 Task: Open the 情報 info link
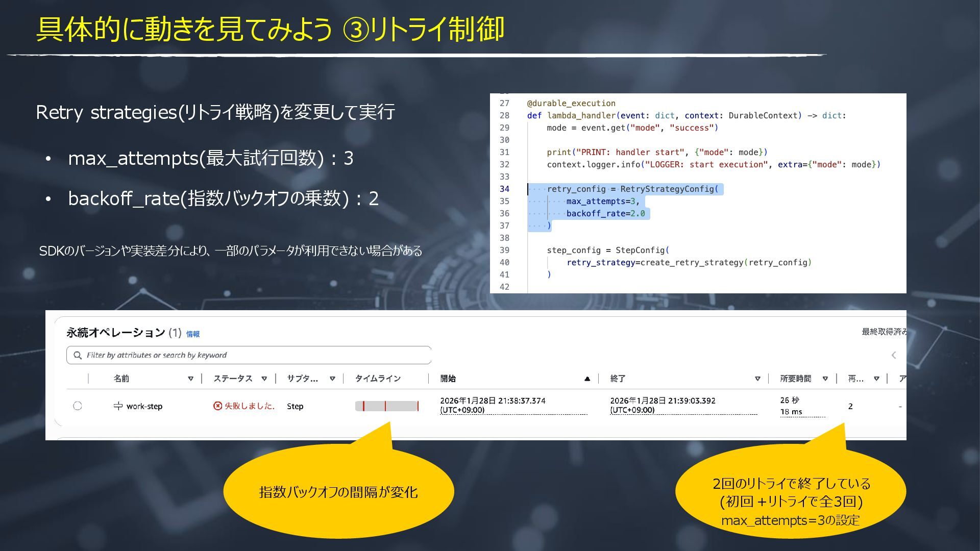point(193,334)
